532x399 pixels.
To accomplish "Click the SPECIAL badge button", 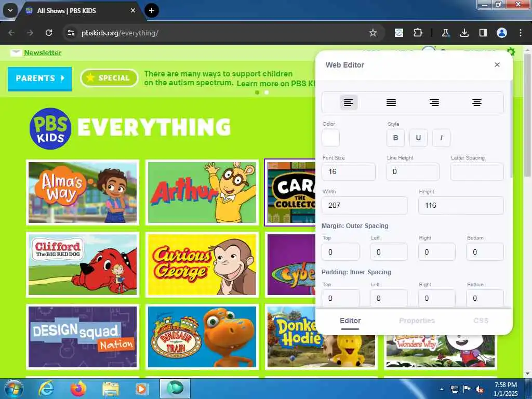I will [x=109, y=78].
